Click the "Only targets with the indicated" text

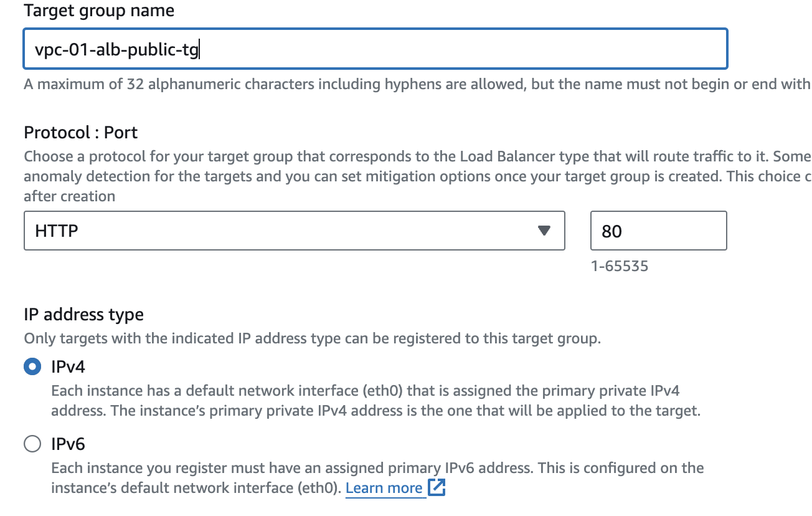coord(311,339)
